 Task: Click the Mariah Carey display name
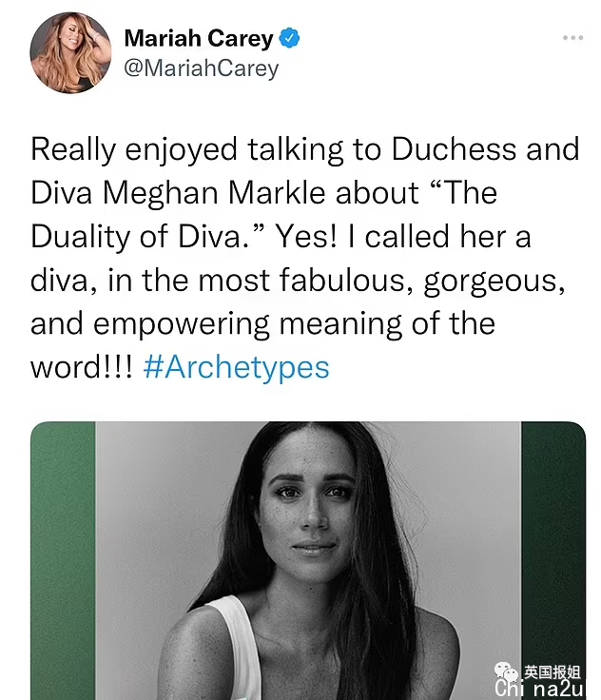click(199, 39)
